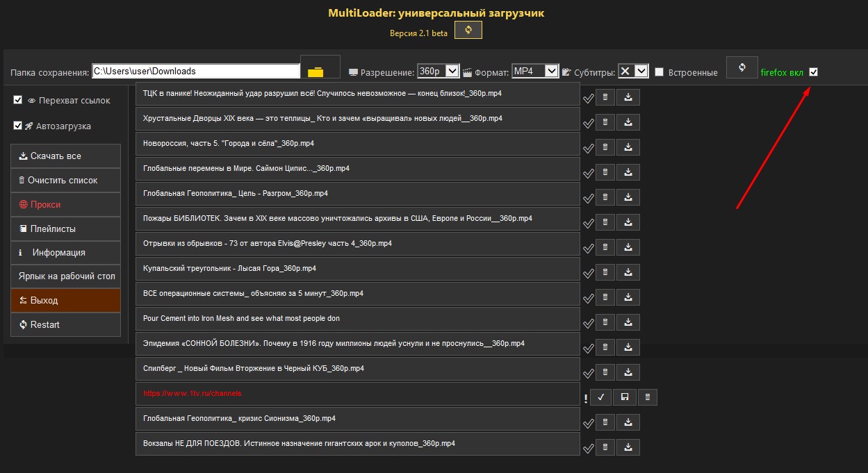Delete 'Цель - Разгром' entry

click(605, 197)
